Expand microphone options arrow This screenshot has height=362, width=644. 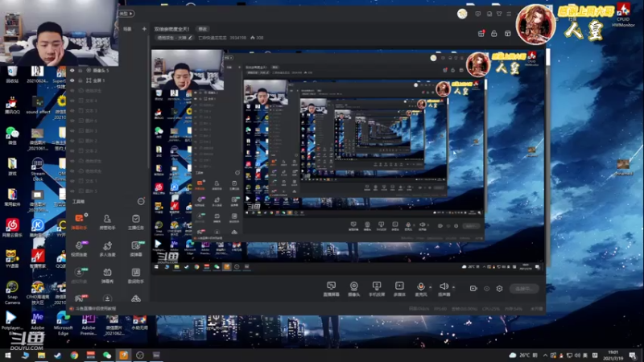tap(430, 286)
